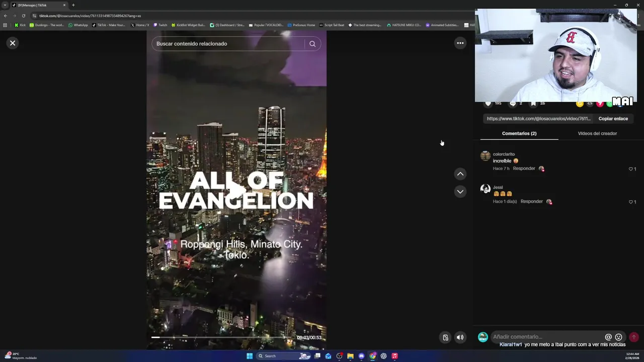
Task: Open the tab search dropdown arrow
Action: [x=5, y=5]
